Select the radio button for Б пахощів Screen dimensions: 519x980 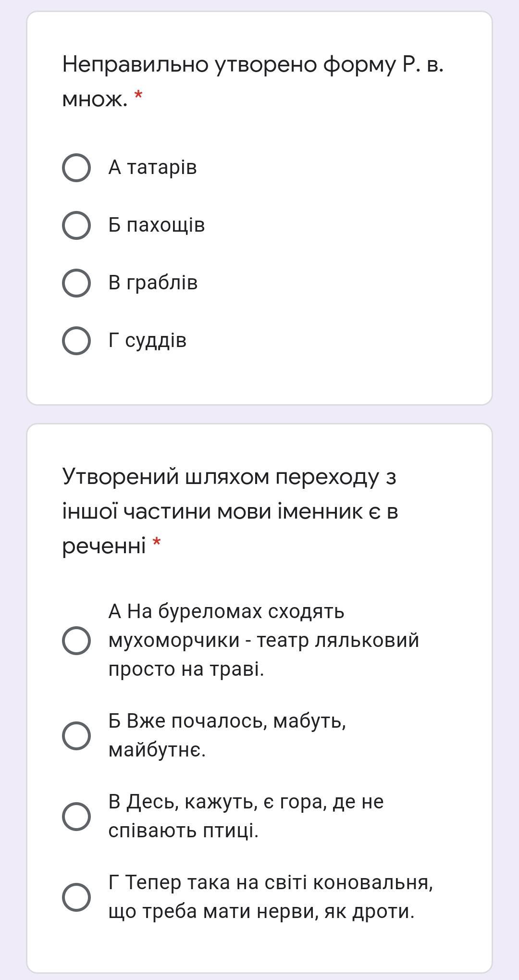click(76, 225)
